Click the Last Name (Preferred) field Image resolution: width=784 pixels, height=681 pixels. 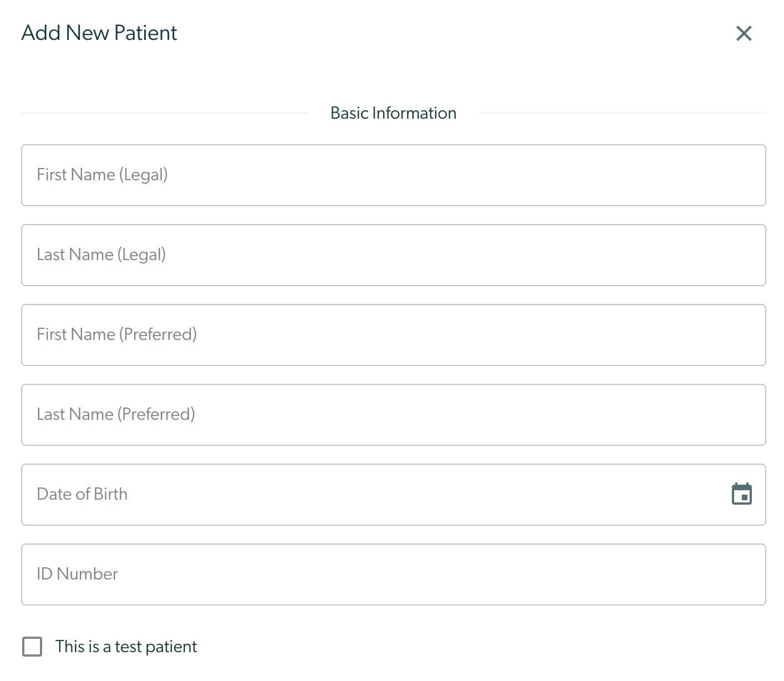point(393,414)
